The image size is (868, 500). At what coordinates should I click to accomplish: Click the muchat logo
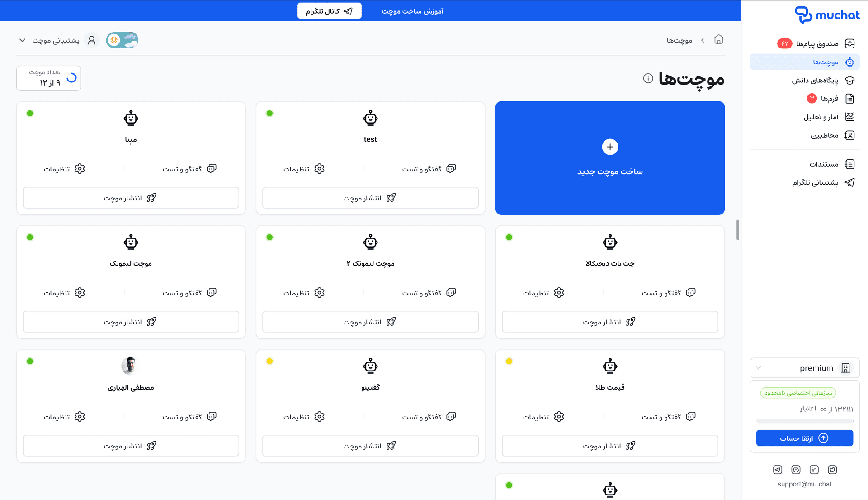click(x=827, y=15)
